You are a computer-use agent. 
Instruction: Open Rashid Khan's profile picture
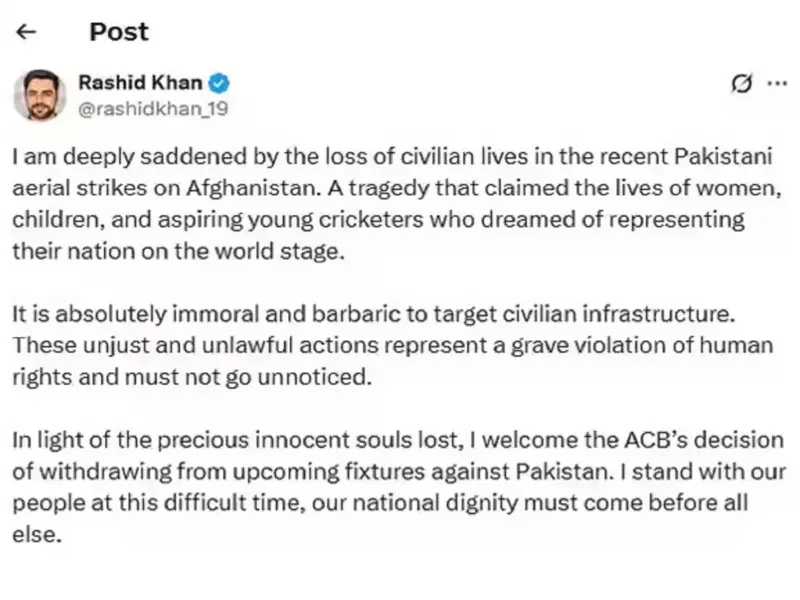(x=40, y=96)
